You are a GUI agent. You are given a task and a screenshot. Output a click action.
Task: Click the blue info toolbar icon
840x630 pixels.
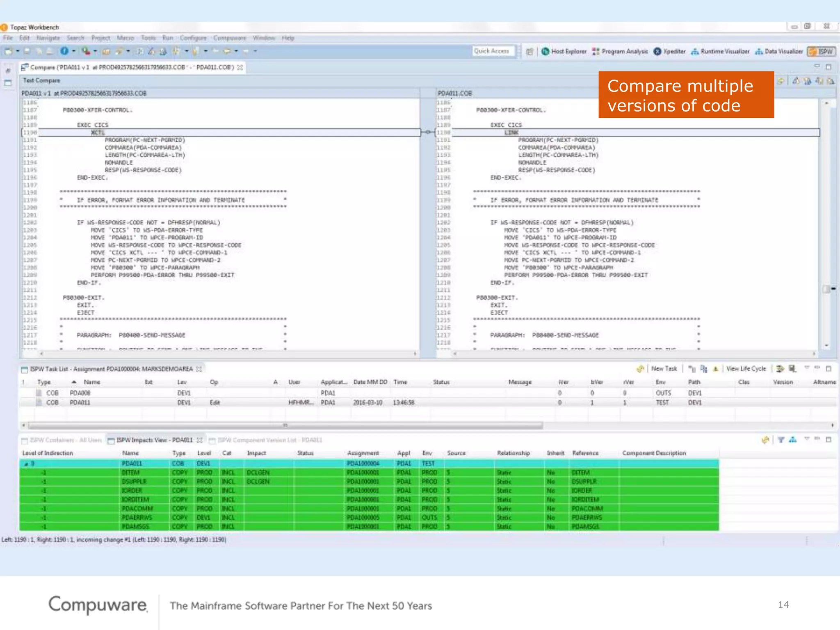pyautogui.click(x=64, y=51)
